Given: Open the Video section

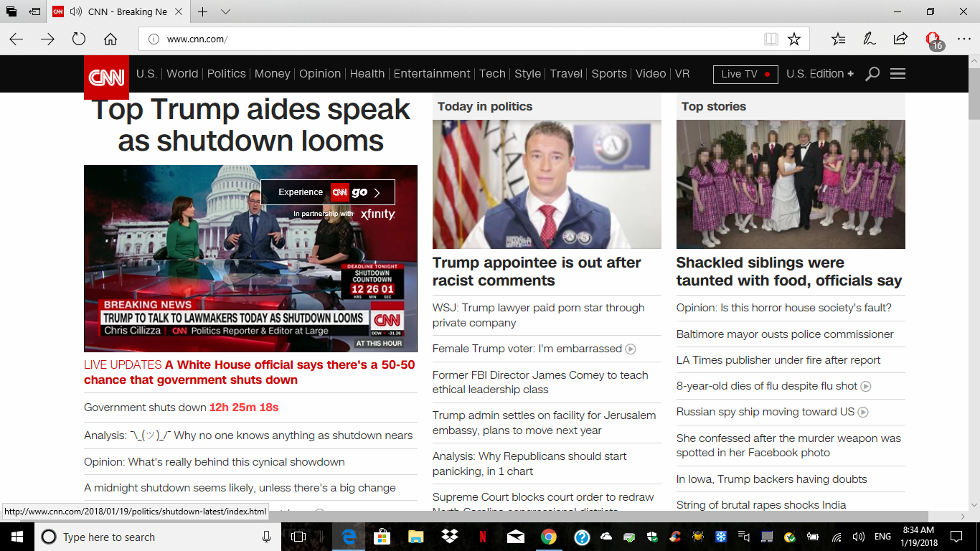Looking at the screenshot, I should (651, 74).
